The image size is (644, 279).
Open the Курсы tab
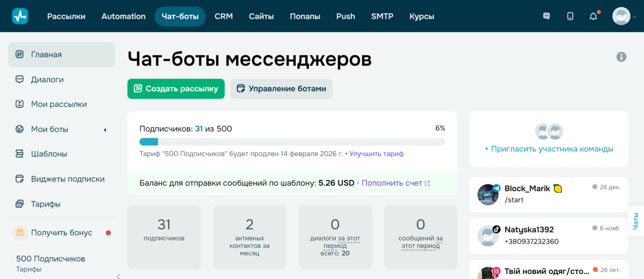pyautogui.click(x=422, y=16)
